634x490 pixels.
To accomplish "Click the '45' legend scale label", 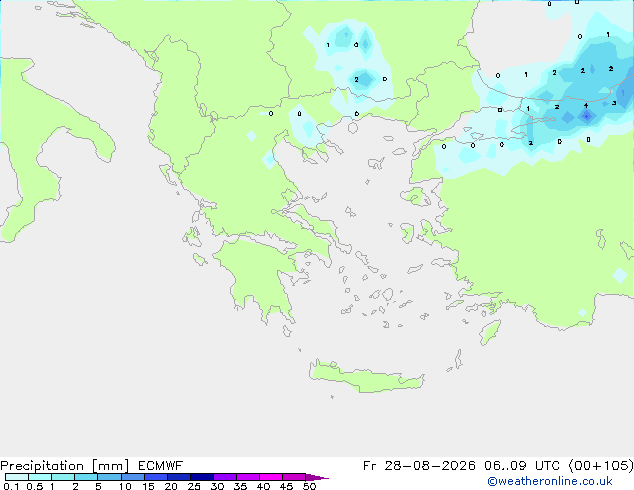I will (286, 486).
